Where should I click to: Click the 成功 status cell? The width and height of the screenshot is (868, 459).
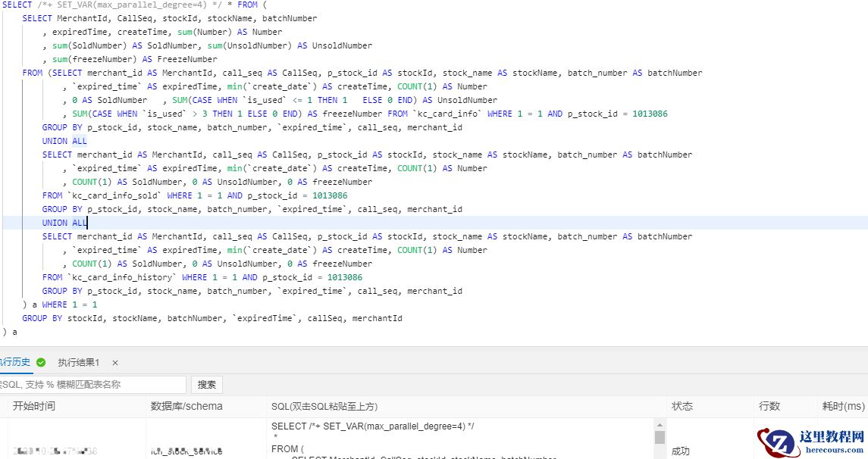pyautogui.click(x=680, y=451)
